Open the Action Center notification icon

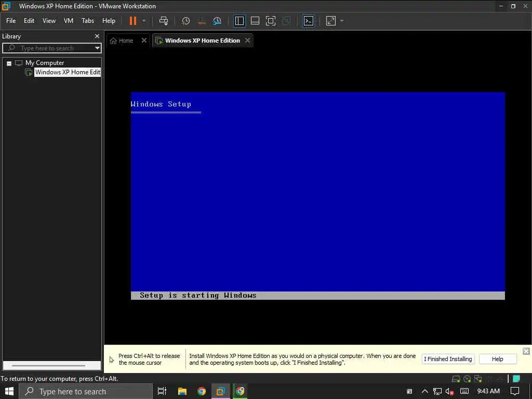coord(515,391)
